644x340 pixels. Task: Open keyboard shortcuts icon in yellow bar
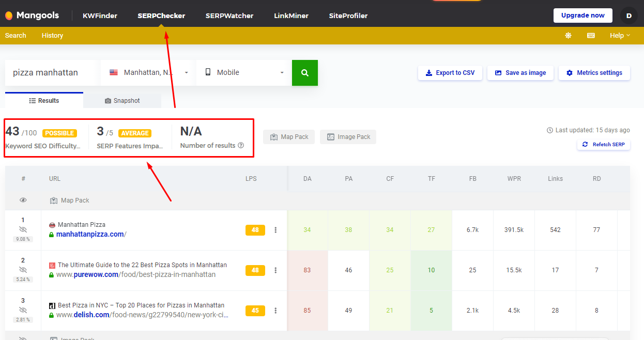tap(591, 36)
